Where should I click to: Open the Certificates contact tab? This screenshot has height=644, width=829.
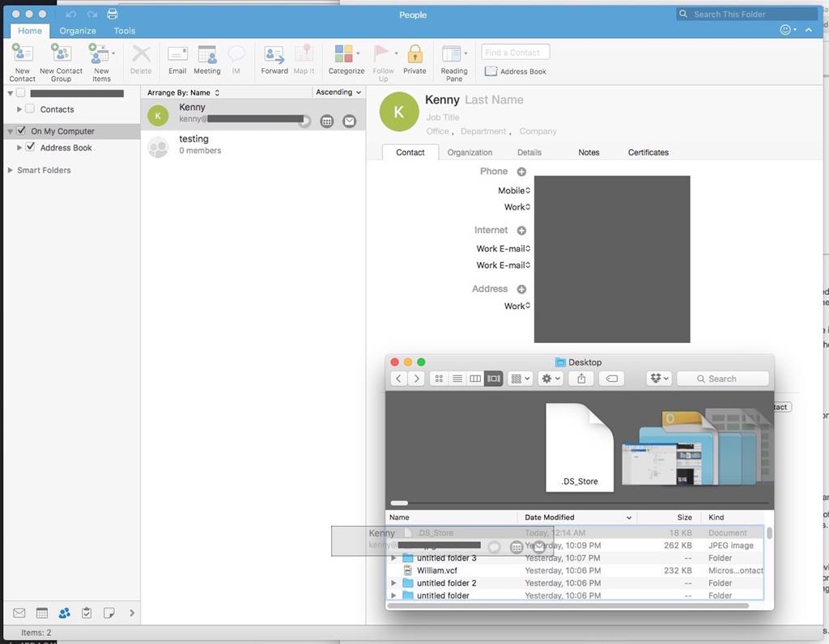[648, 152]
